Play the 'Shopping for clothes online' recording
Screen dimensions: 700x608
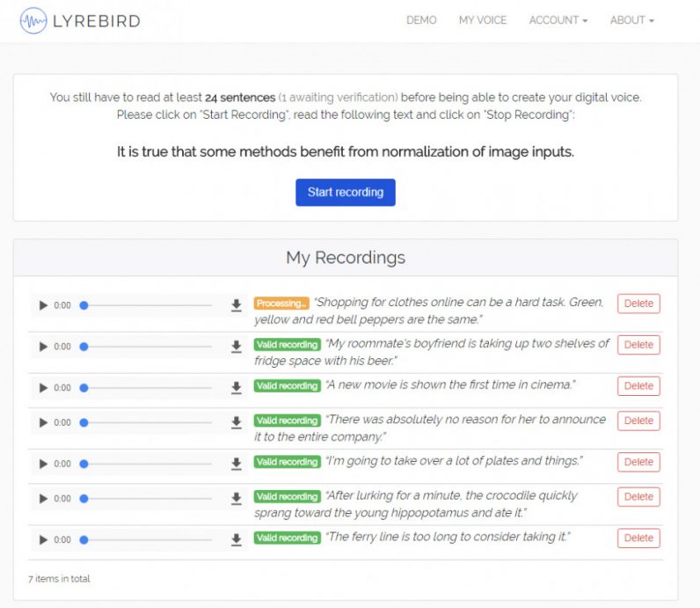(x=43, y=305)
